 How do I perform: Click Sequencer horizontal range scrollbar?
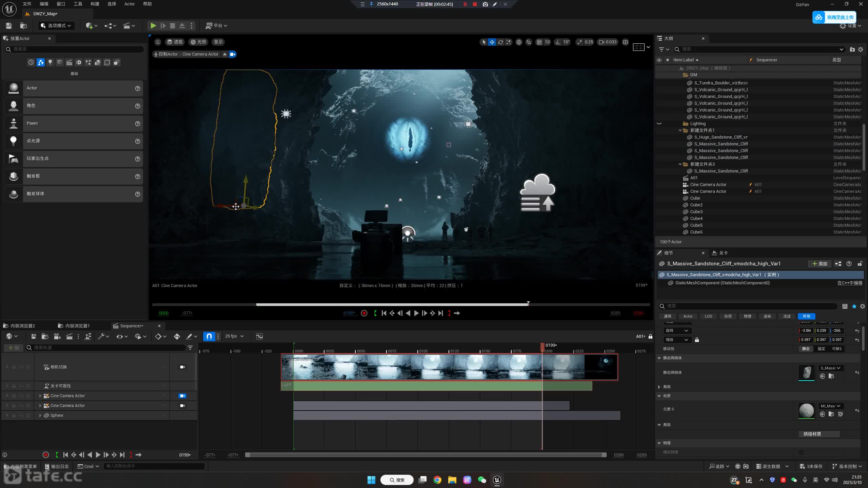click(426, 455)
